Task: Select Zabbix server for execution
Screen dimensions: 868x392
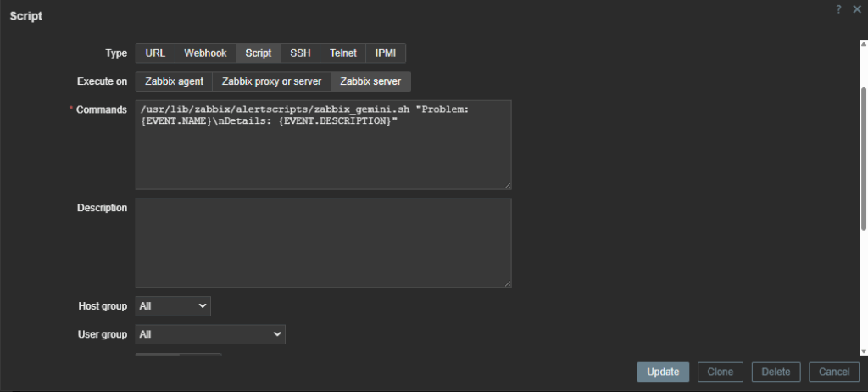Action: point(370,81)
